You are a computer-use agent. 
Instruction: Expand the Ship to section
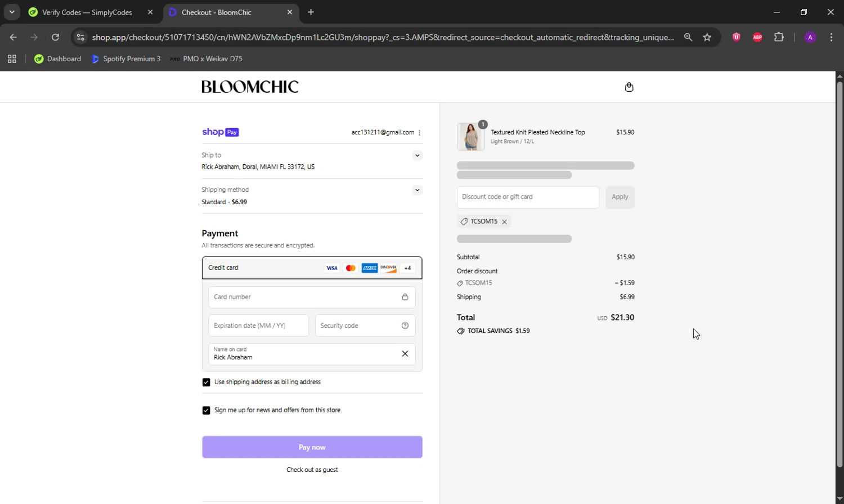pos(417,155)
